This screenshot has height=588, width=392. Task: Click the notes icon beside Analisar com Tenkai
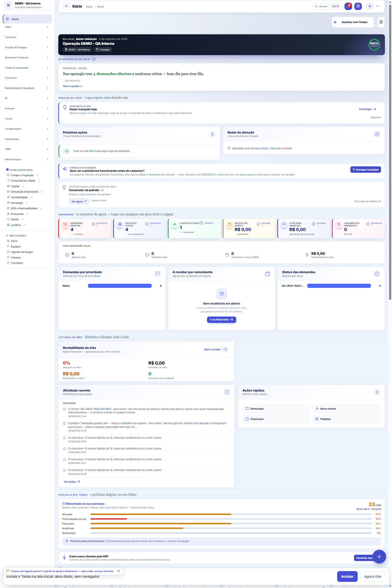tap(381, 22)
